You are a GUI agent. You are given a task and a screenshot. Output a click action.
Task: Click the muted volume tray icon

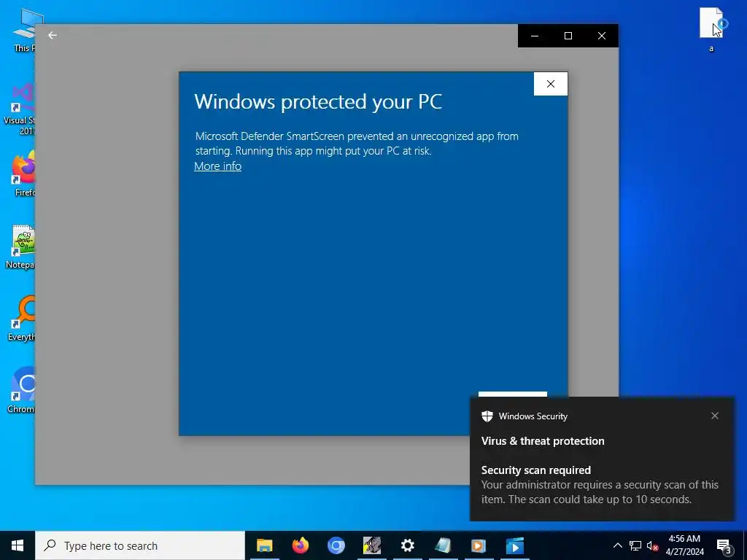point(652,545)
